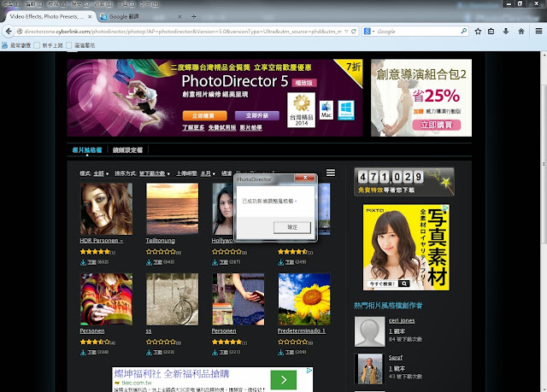
Task: Open the Seref creator profile link
Action: [x=396, y=358]
